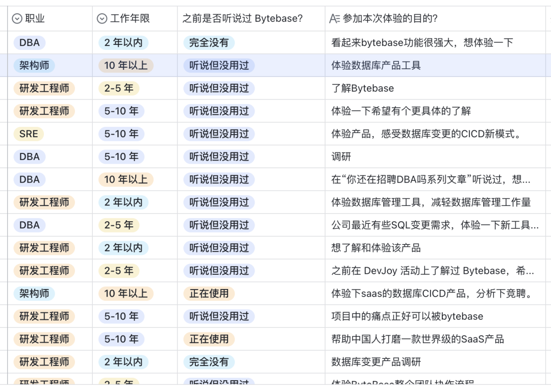Click the cell about 减轻数据库管理工作量

coord(435,202)
